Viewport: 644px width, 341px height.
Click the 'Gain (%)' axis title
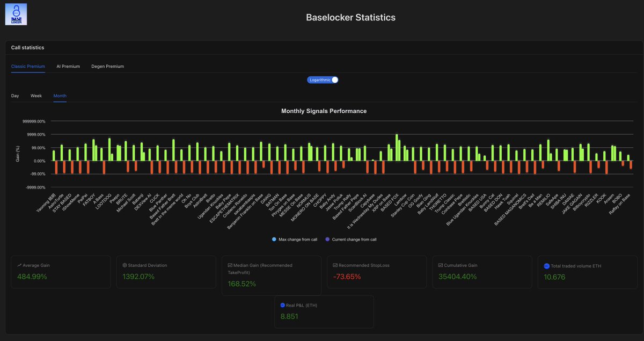(x=17, y=154)
